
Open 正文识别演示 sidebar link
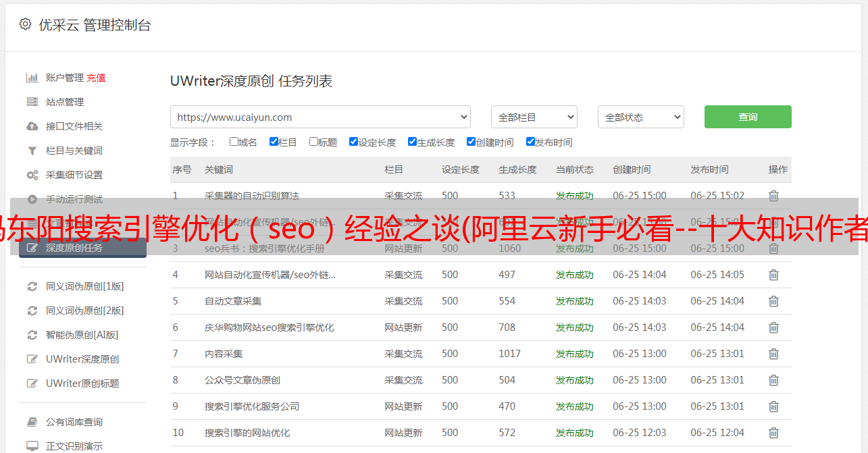74,446
